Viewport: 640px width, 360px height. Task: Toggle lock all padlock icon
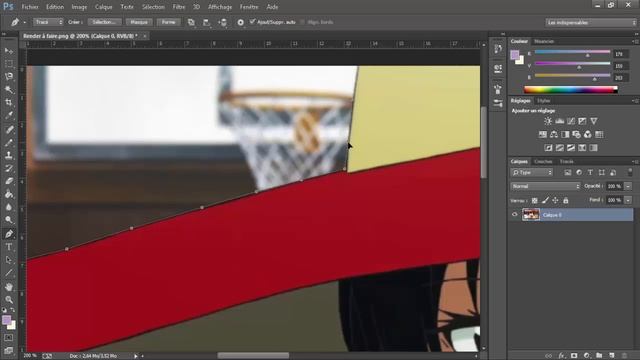(566, 200)
